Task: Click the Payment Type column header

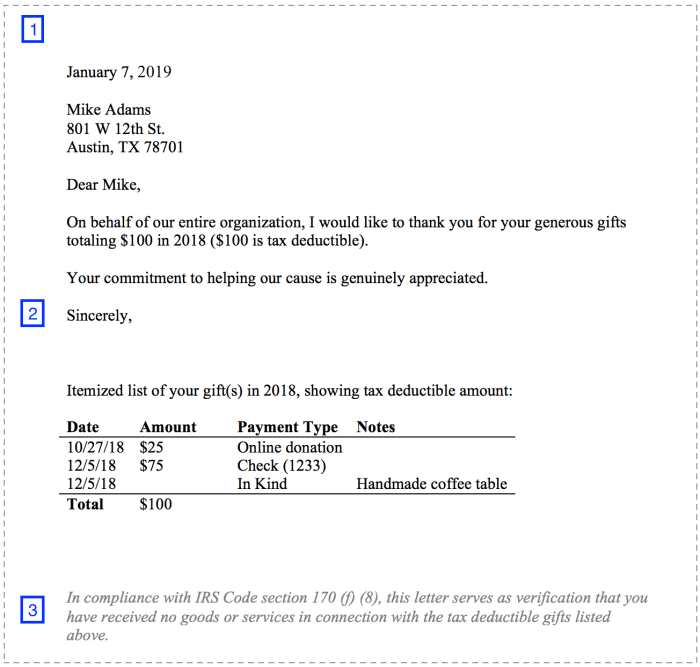Action: tap(287, 427)
